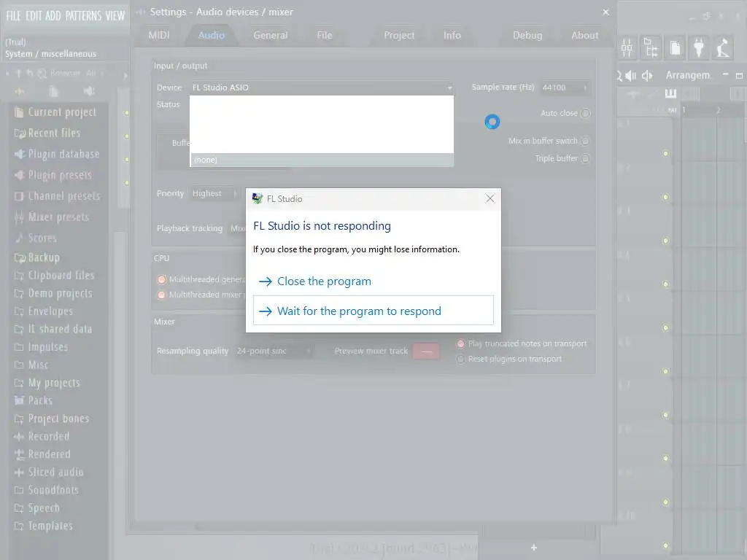Click Preview mixer track selector
747x560 pixels.
[426, 351]
